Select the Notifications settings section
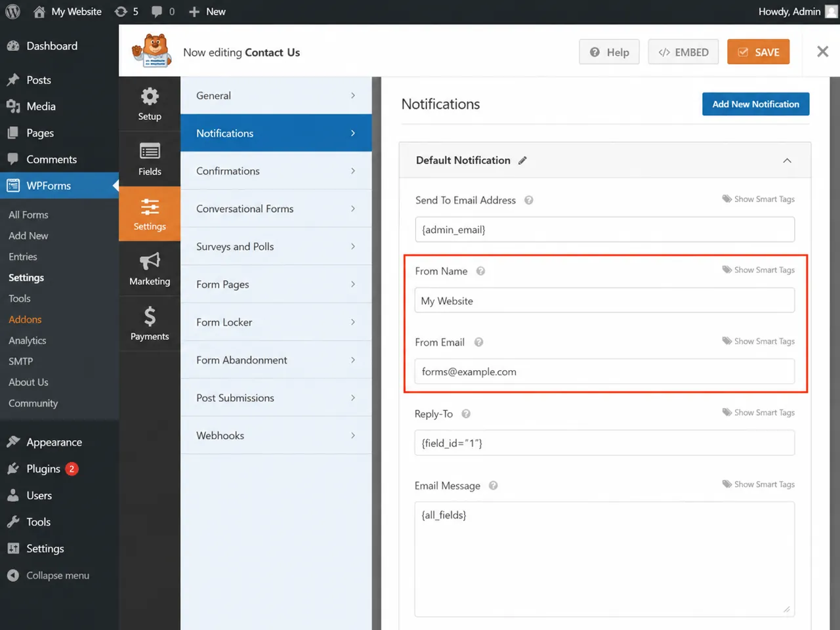This screenshot has height=630, width=840. (276, 133)
